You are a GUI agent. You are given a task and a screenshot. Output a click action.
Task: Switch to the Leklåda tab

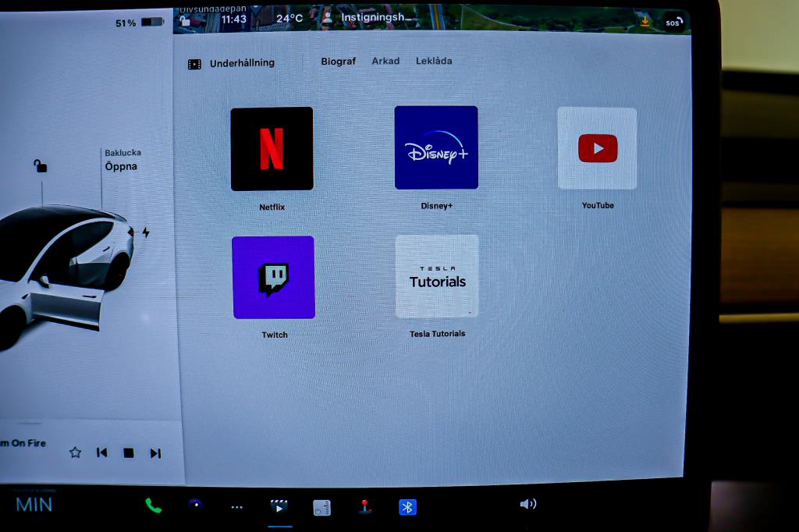(434, 61)
